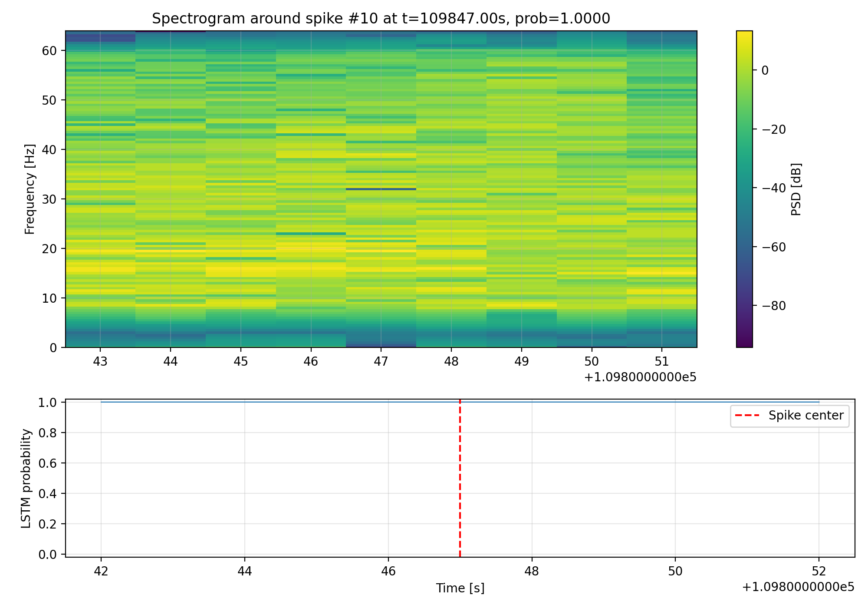Click the 60 tick on the frequency axis

[x=49, y=51]
